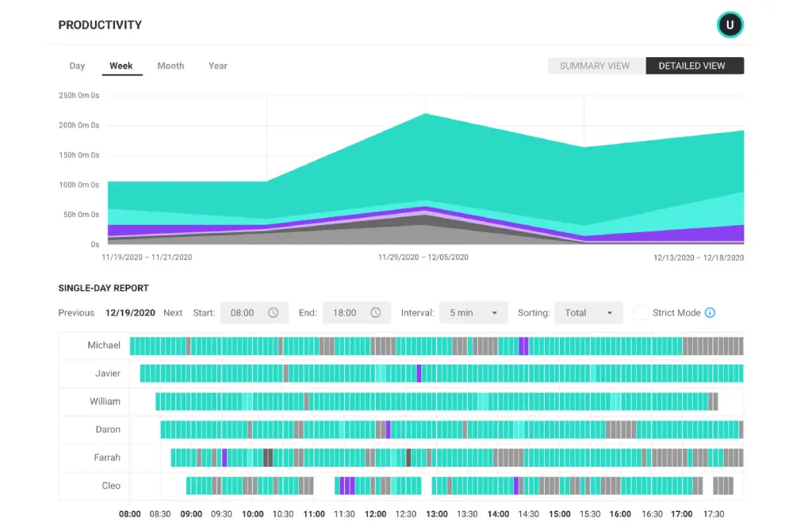Open the Strict Mode info icon

[x=710, y=313]
